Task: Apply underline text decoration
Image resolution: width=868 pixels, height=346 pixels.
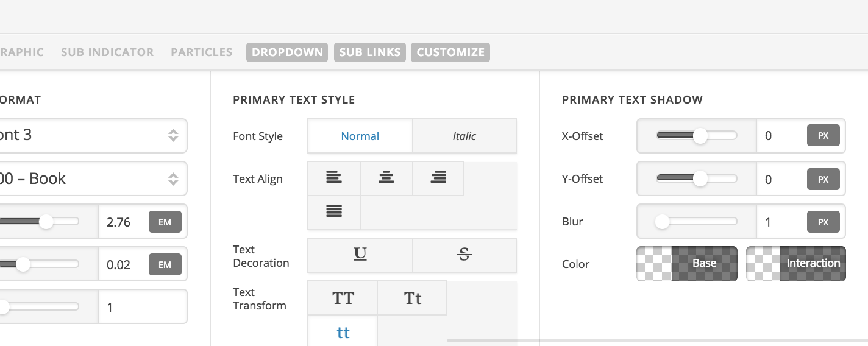Action: (x=360, y=255)
